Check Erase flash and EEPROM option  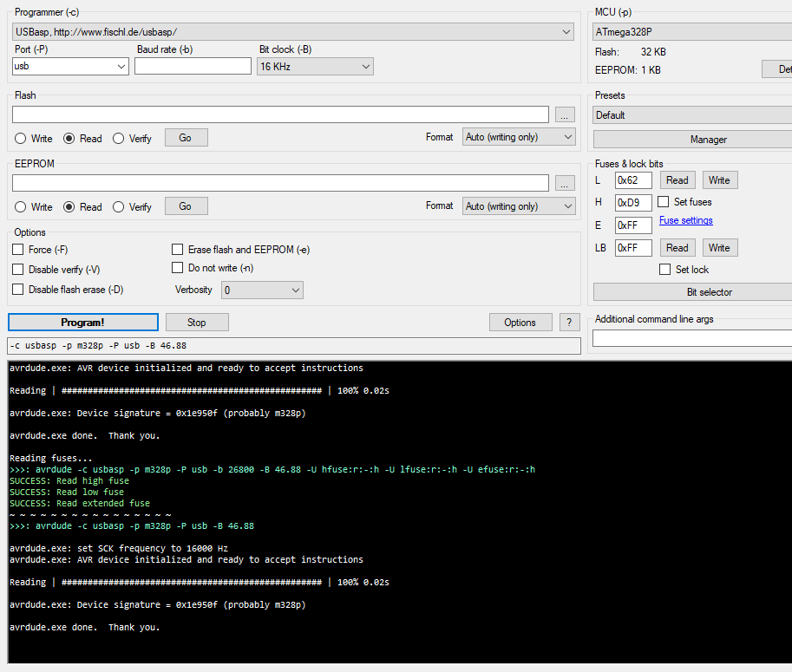[178, 250]
